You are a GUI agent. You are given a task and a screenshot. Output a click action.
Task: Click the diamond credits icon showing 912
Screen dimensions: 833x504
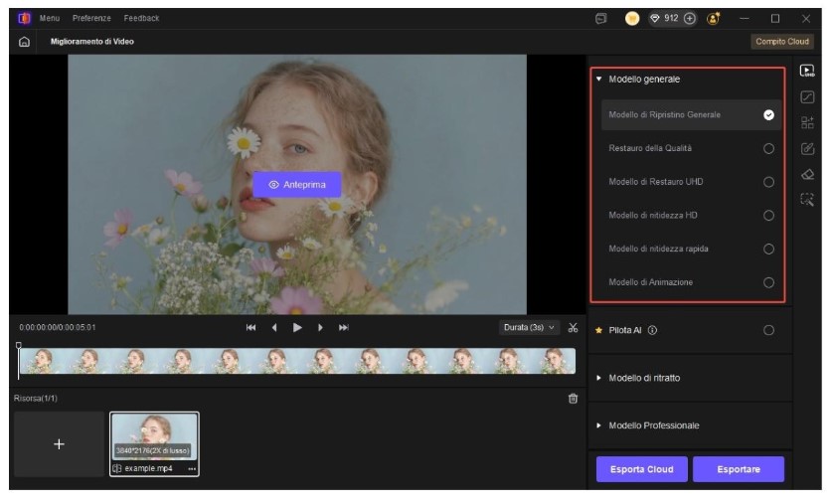click(x=655, y=19)
